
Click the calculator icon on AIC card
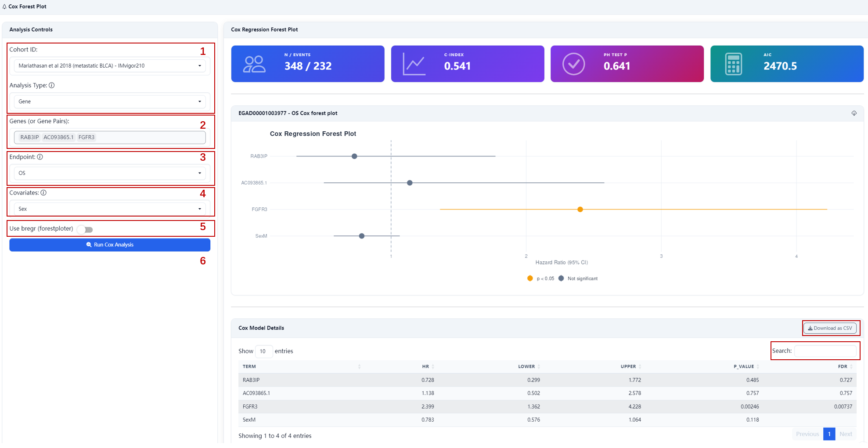click(x=733, y=64)
